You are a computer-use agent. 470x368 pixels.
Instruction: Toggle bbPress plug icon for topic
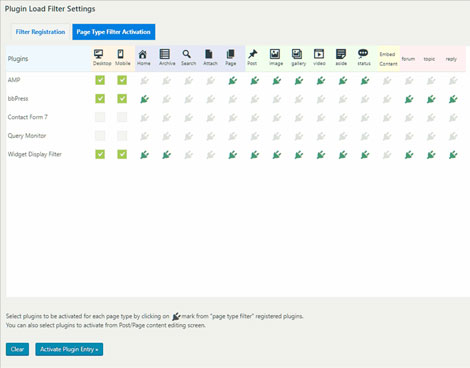(x=431, y=99)
